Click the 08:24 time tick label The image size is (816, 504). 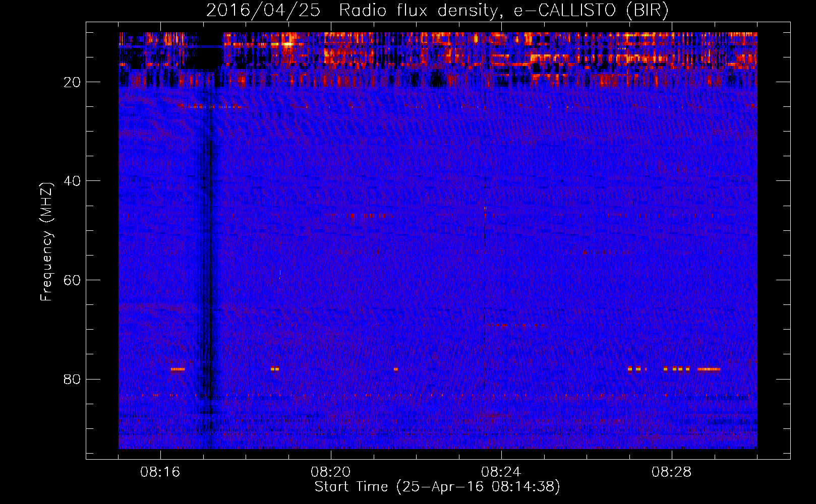tap(501, 472)
